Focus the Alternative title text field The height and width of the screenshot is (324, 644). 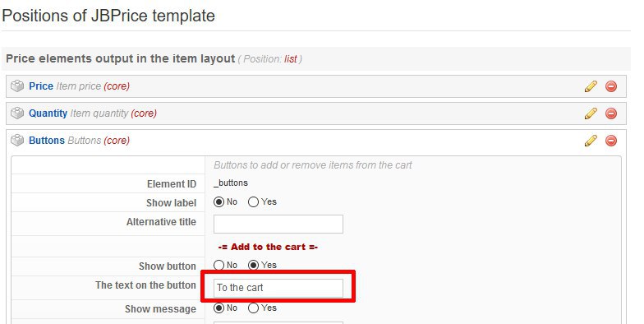(x=278, y=224)
